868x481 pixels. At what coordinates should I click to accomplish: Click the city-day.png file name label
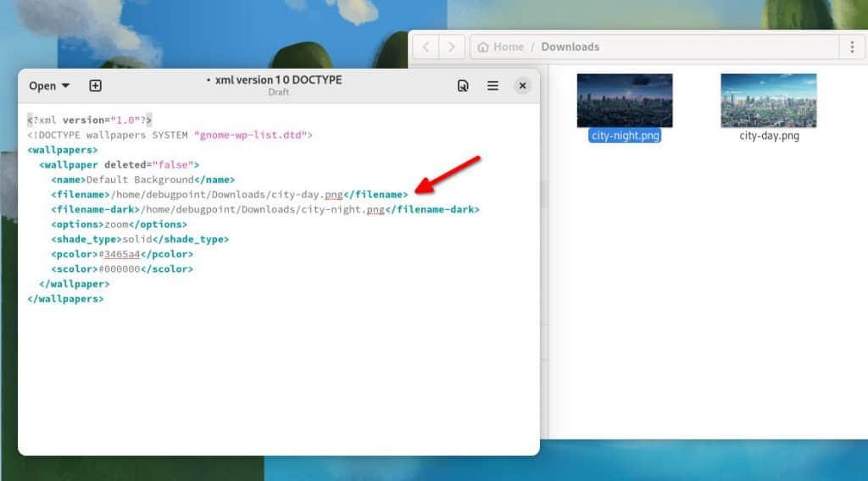tap(769, 135)
